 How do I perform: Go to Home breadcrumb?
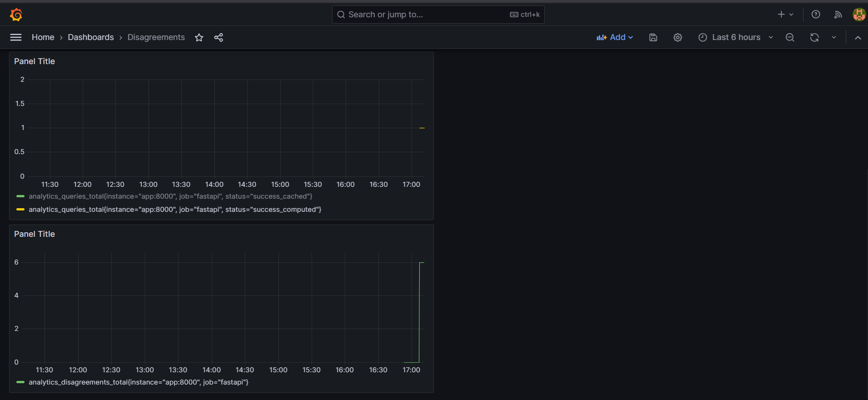[x=43, y=37]
